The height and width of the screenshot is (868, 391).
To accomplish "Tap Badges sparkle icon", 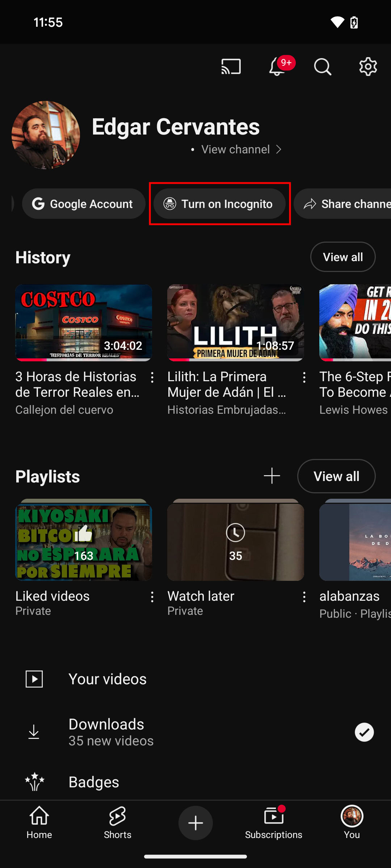I will pyautogui.click(x=34, y=782).
